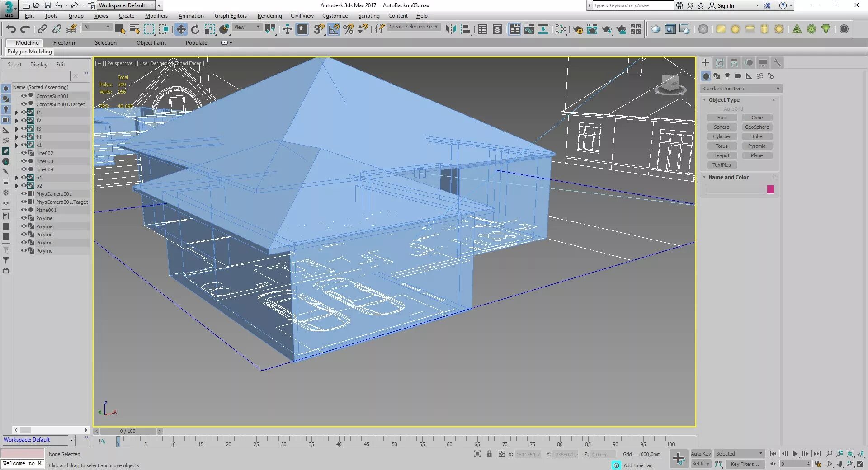This screenshot has height=470, width=868.
Task: Click the Redo arrow in main toolbar
Action: tap(25, 29)
